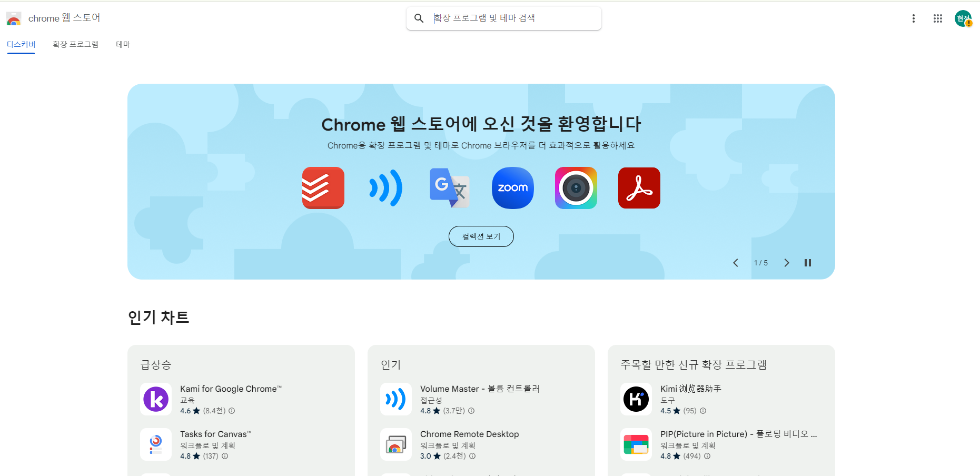This screenshot has width=980, height=476.
Task: Click the 급상승 card heading
Action: coord(156,365)
